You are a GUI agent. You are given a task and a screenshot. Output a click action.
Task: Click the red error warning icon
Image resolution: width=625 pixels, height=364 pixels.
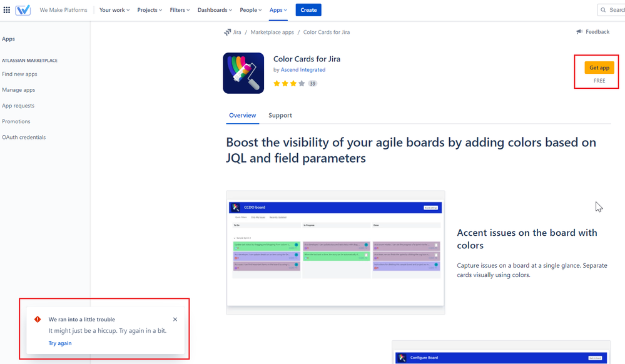coord(38,320)
